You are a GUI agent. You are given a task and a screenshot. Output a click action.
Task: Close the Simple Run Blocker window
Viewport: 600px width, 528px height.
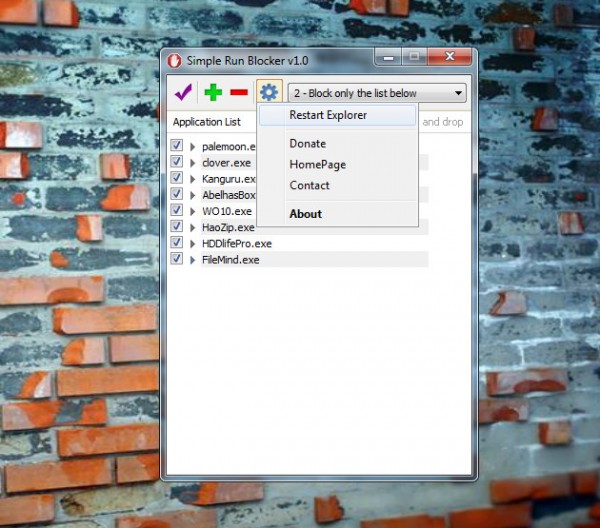pos(450,57)
